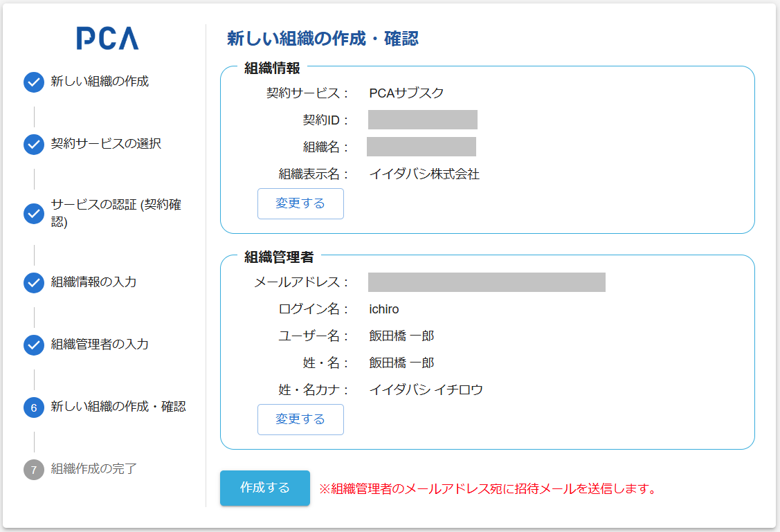Image resolution: width=780 pixels, height=532 pixels.
Task: Click 飯田橋 一郎 next to ユーザー名
Action: pyautogui.click(x=401, y=336)
